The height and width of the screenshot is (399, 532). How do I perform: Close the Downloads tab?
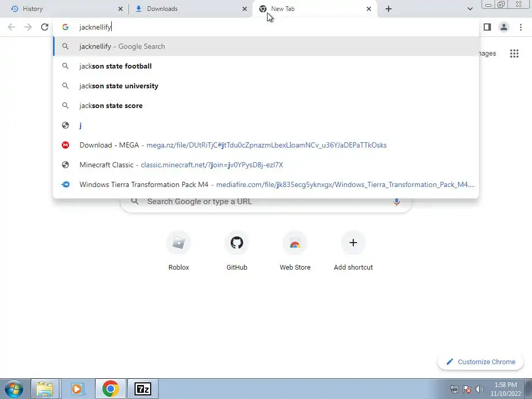(x=244, y=9)
